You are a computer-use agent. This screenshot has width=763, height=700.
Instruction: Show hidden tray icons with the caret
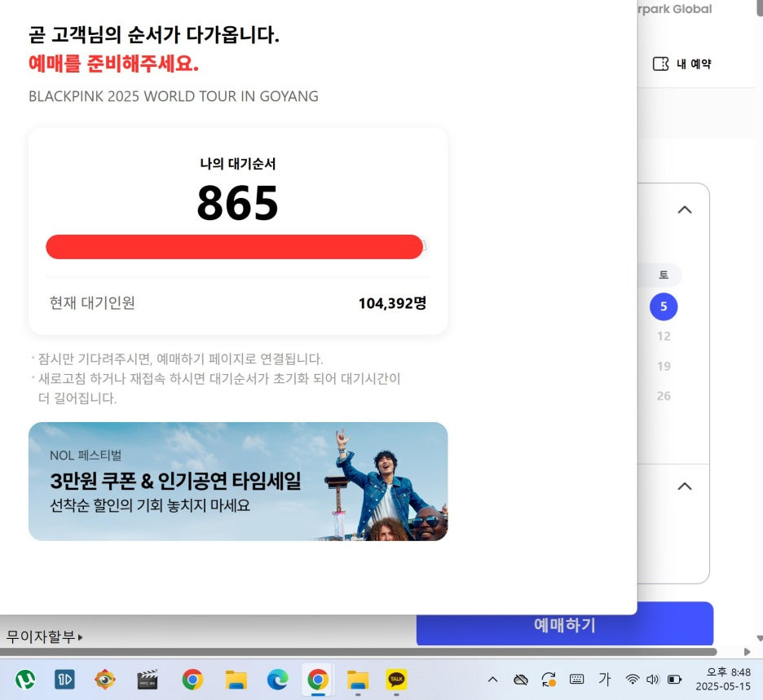pyautogui.click(x=492, y=679)
